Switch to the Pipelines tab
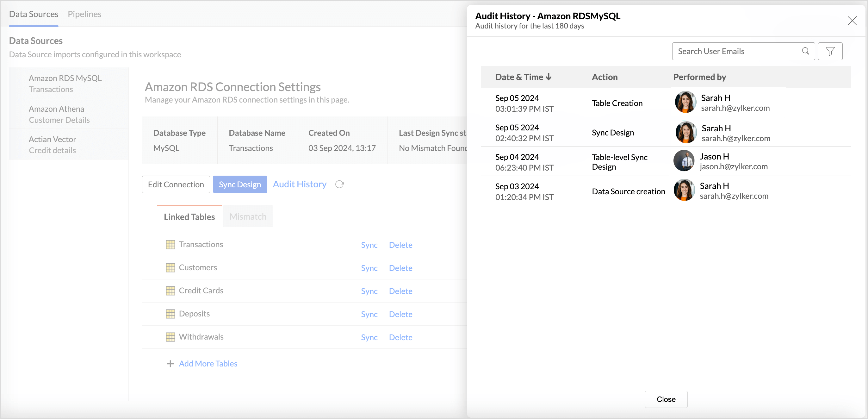 [x=84, y=14]
